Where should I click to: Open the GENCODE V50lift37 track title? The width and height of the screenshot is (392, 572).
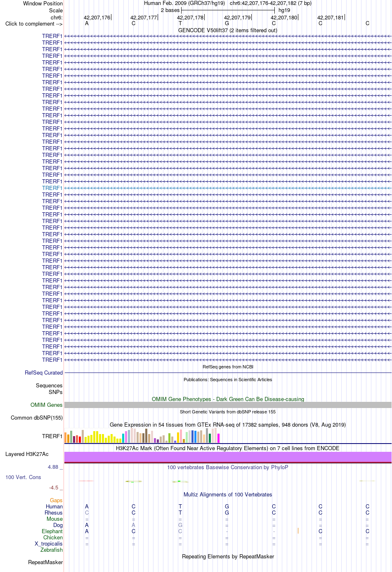click(228, 30)
